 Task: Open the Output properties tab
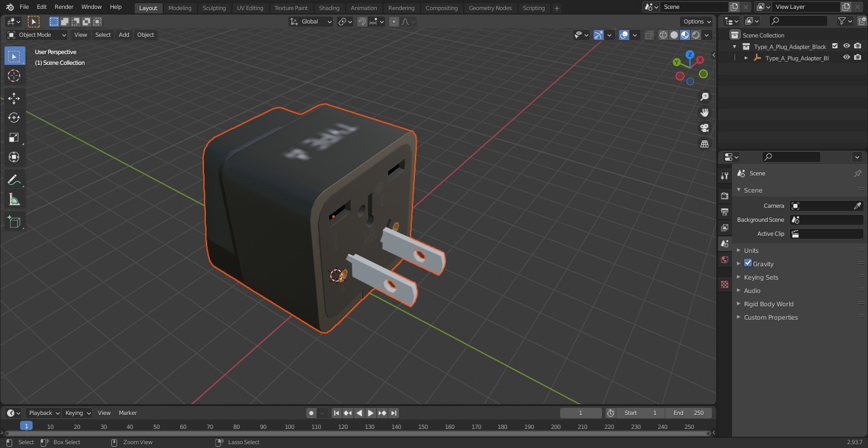point(724,212)
